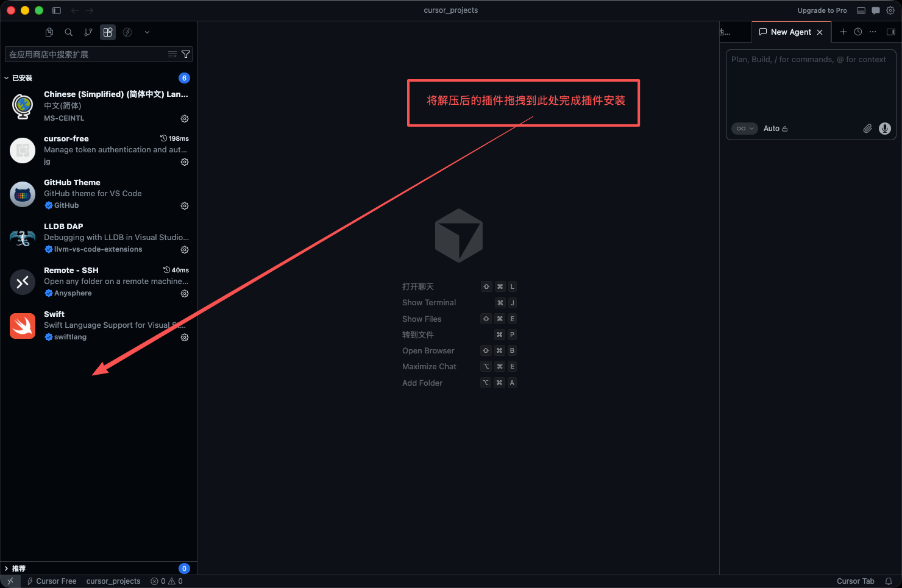Clear extension search results icon
Image resolution: width=902 pixels, height=588 pixels.
172,54
